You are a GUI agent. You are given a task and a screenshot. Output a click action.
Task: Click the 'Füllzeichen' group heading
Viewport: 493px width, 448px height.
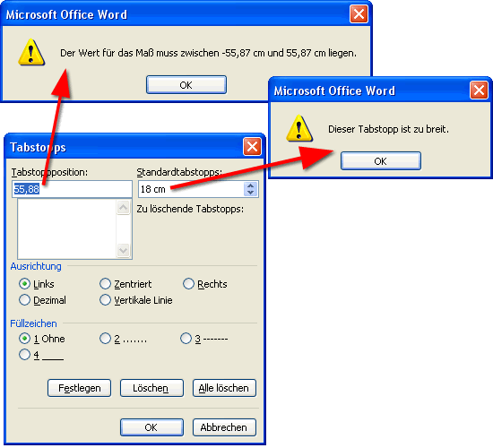tap(33, 323)
